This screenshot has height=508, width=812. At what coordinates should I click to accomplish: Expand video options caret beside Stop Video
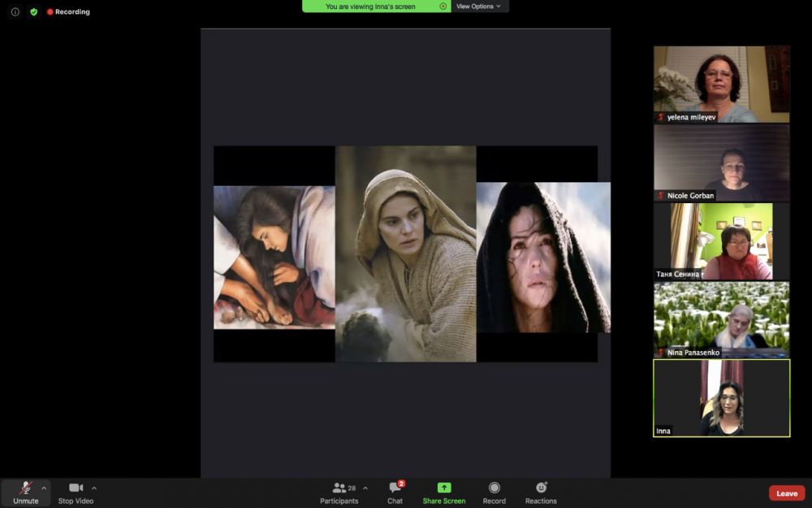pos(93,488)
